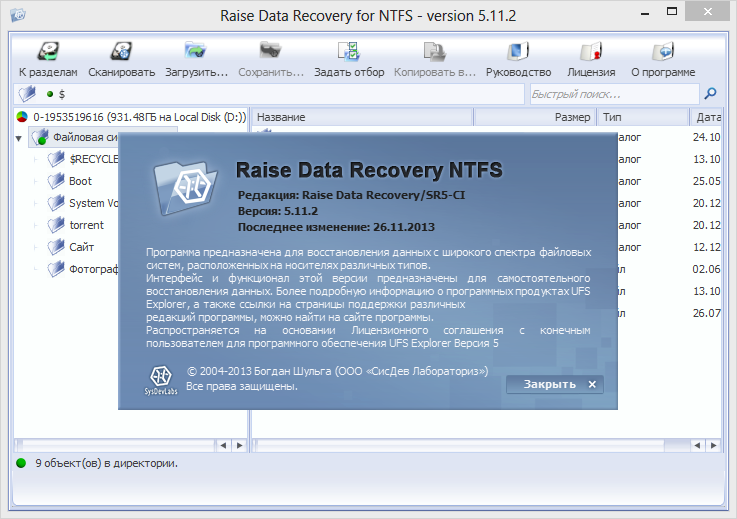This screenshot has height=519, width=737.
Task: Click the application icon in title bar
Action: coord(18,15)
